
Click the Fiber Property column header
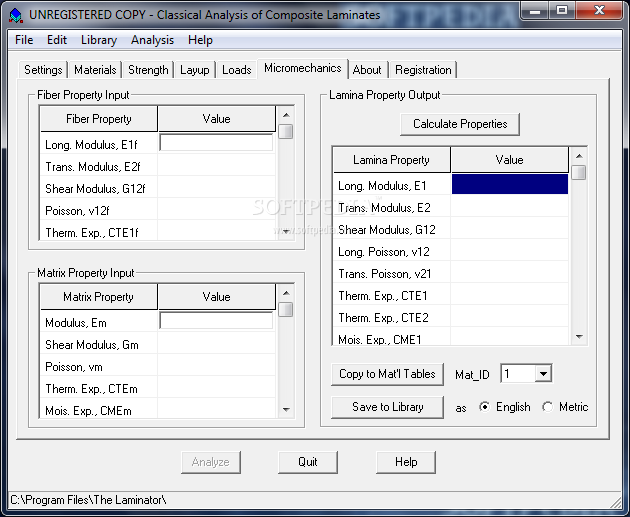coord(98,119)
